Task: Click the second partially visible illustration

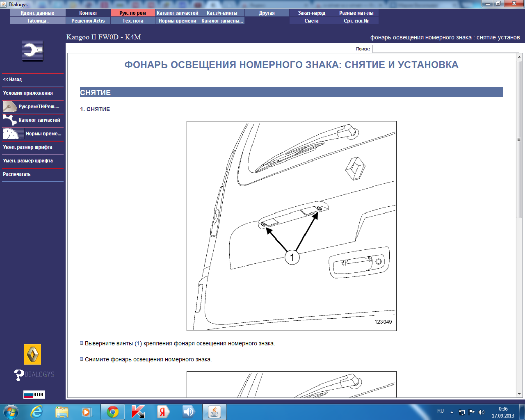Action: click(292, 384)
